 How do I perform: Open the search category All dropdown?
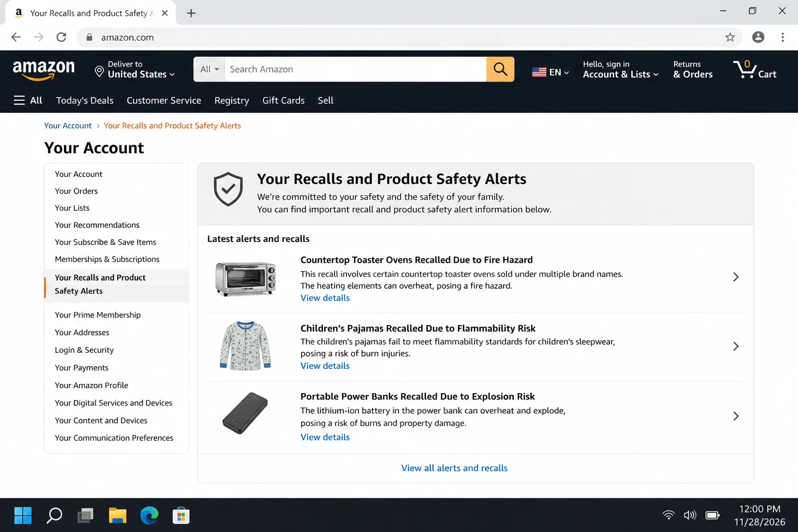tap(209, 69)
